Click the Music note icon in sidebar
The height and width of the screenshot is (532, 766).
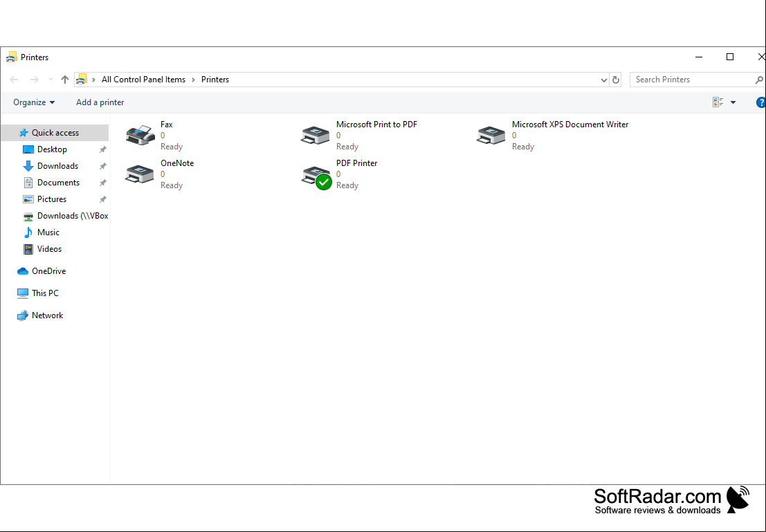pos(28,232)
